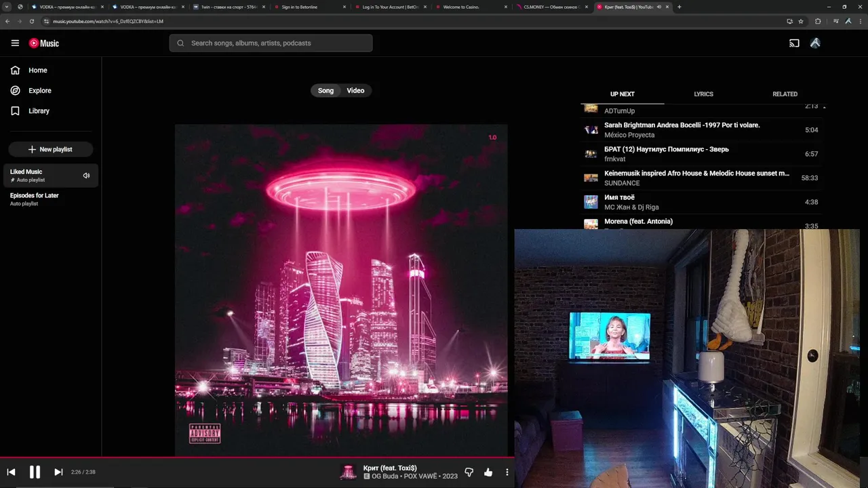Open the tab search dropdown arrow
The image size is (868, 488).
point(6,7)
